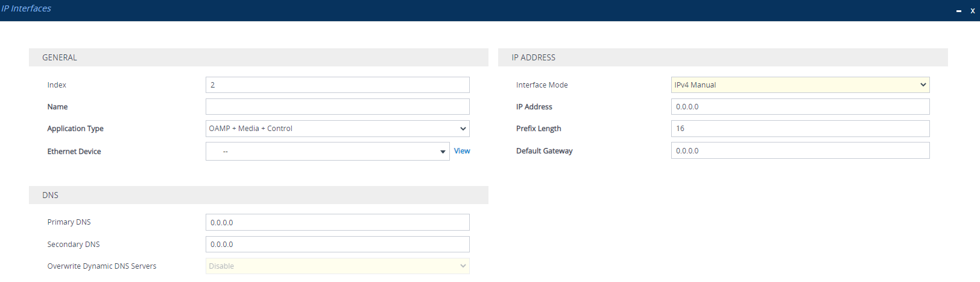Select the IP Address input field

click(800, 107)
